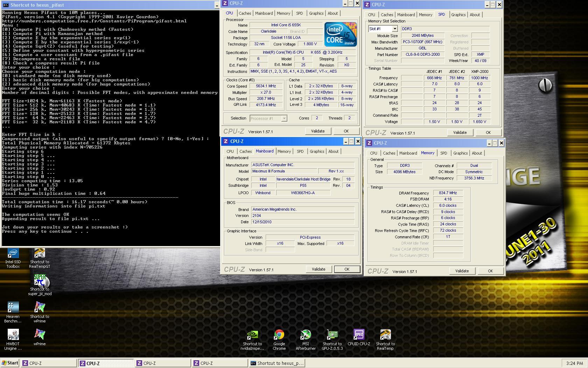
Task: Open Shortcut to RealTempGT desktop icon
Action: tap(40, 258)
